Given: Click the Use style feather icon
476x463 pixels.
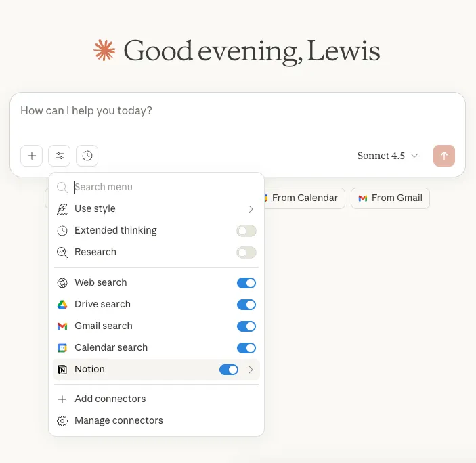Looking at the screenshot, I should [62, 209].
